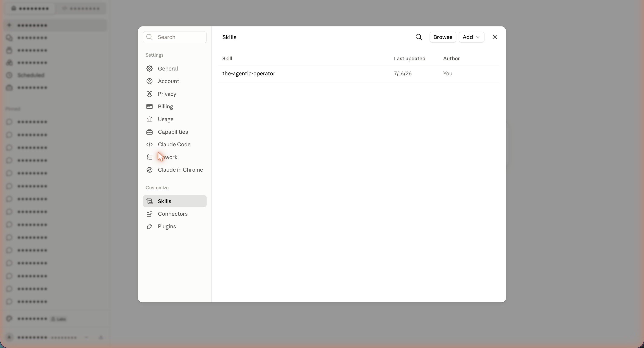Click the Usage bar chart icon

tap(149, 119)
